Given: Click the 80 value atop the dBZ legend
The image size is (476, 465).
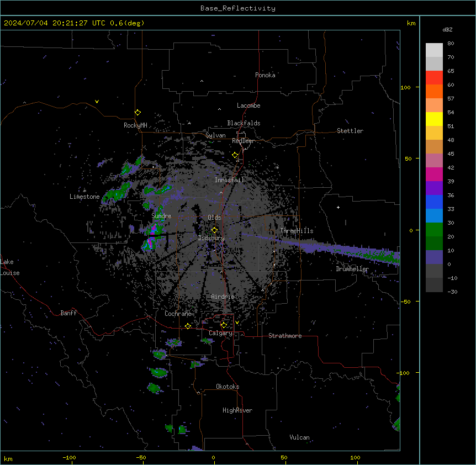Looking at the screenshot, I should click(x=451, y=44).
